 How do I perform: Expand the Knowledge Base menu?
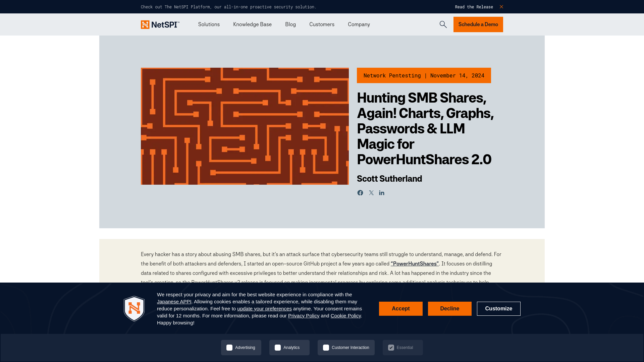point(252,24)
